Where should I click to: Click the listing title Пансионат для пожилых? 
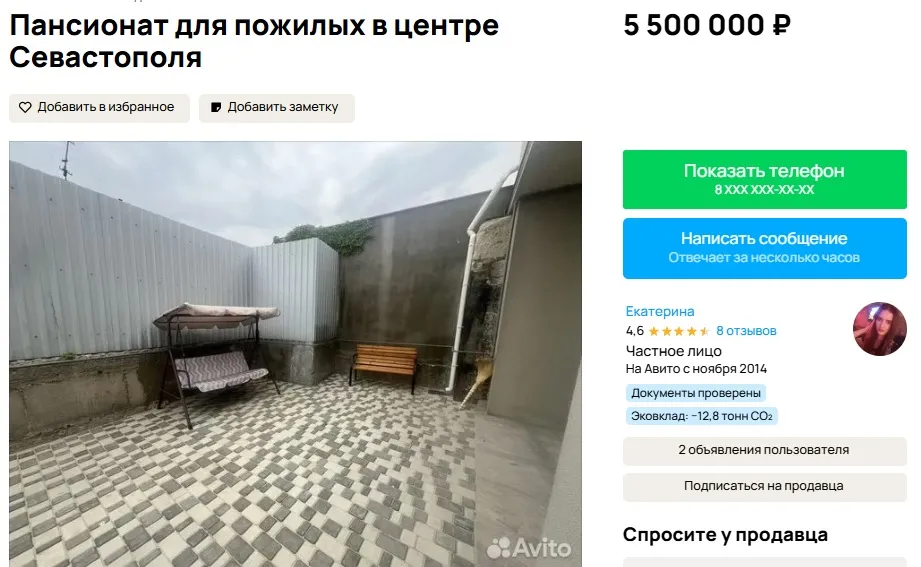click(254, 41)
